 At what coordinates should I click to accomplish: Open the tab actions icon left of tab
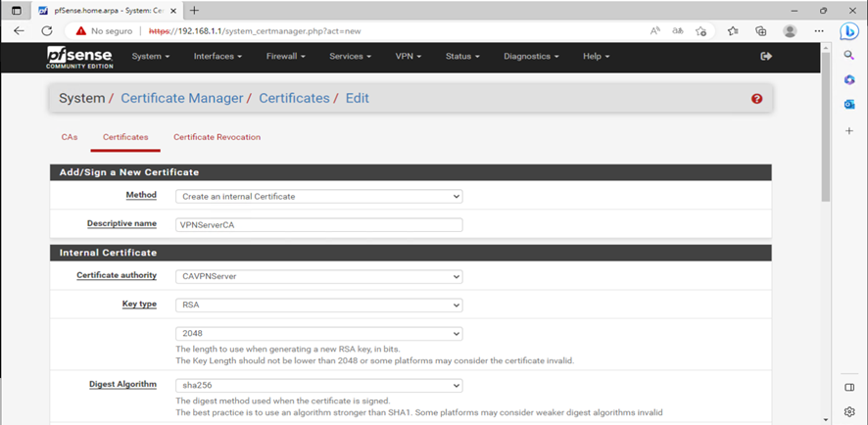click(17, 11)
